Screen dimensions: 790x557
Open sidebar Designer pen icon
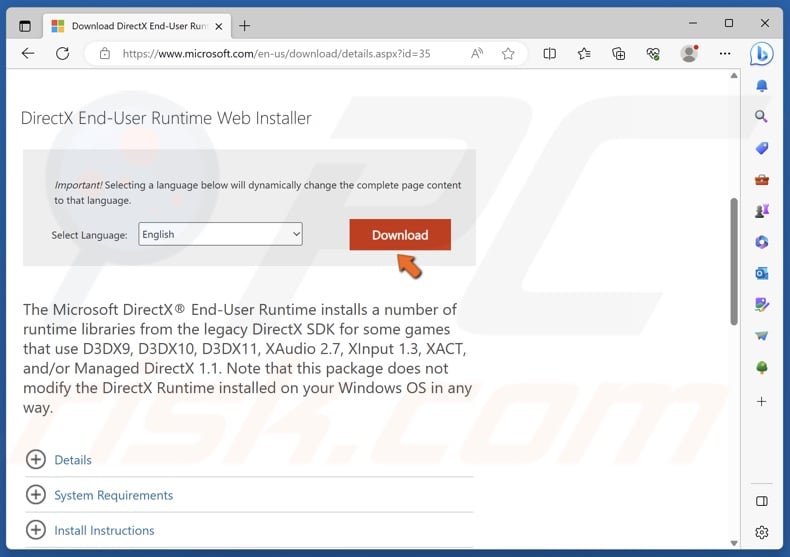[762, 305]
